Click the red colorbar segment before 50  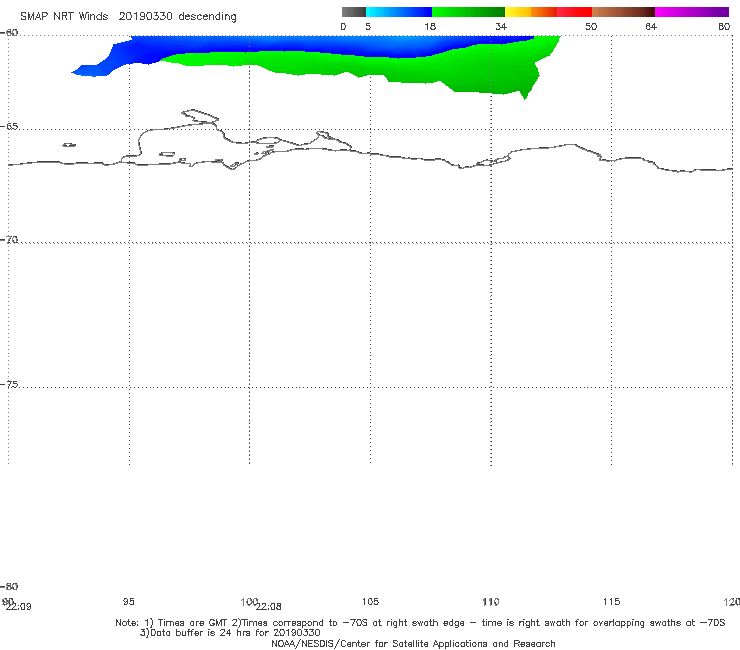(574, 12)
